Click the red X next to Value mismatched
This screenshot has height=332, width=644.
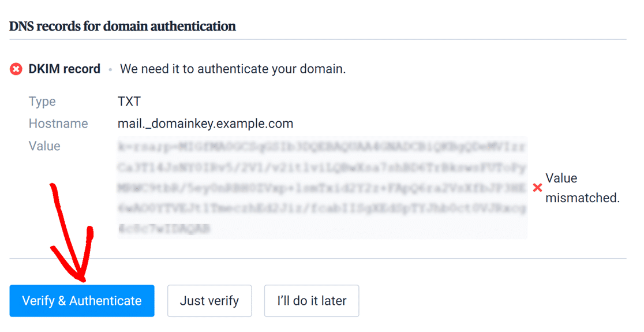(x=537, y=188)
